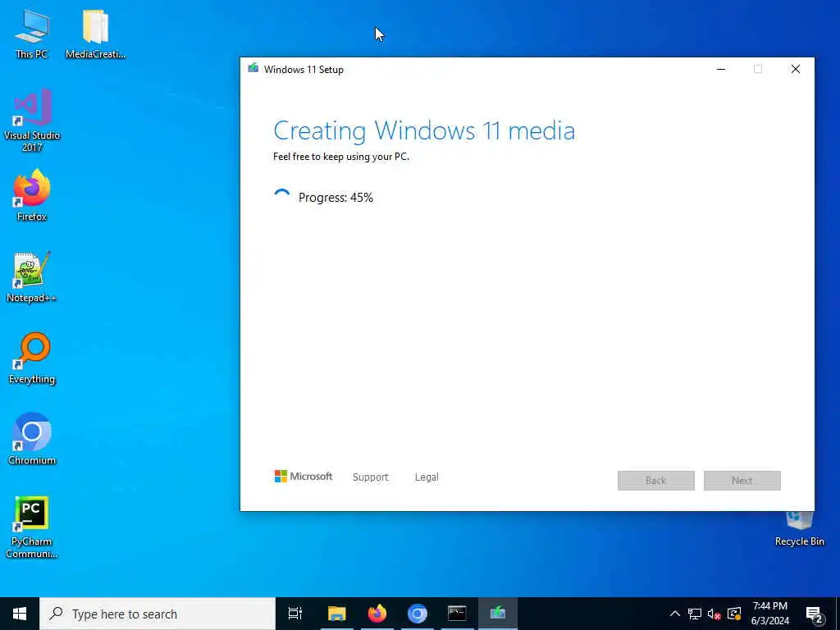Click the Windows 11 Setup title icon

point(253,69)
